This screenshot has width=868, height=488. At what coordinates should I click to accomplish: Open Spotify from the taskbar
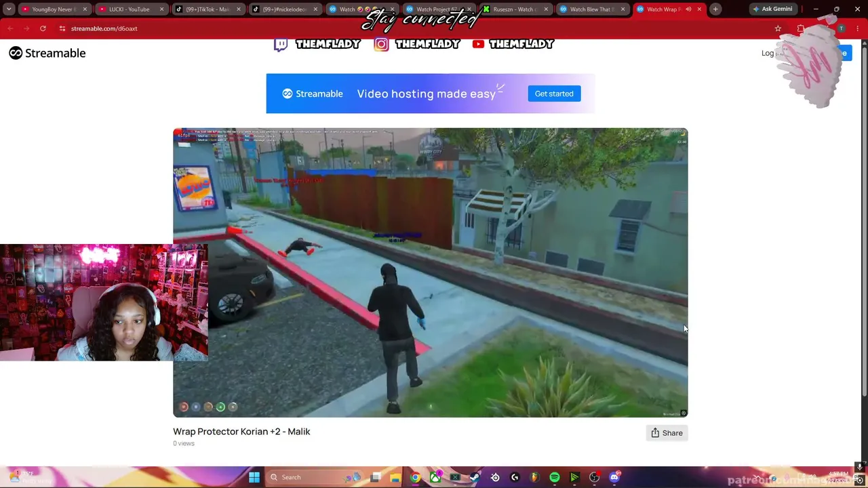tap(555, 477)
